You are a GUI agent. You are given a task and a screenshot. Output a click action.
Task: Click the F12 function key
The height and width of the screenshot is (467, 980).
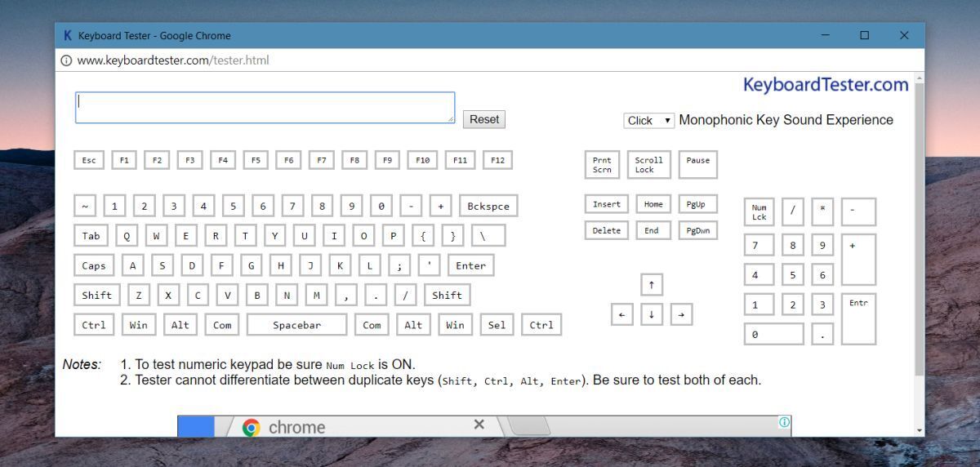point(497,160)
